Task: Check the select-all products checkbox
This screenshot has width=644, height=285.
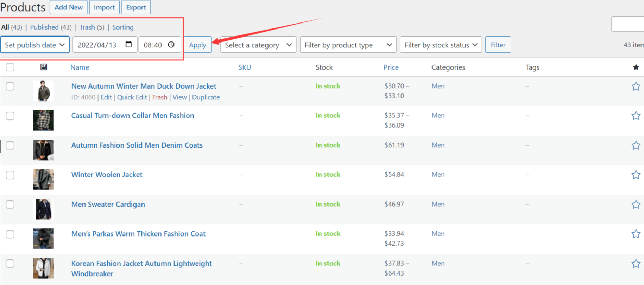Action: [10, 67]
